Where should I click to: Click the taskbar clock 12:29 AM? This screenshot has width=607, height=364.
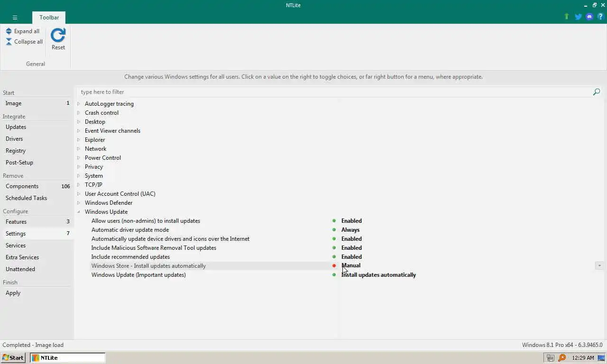[x=583, y=358]
